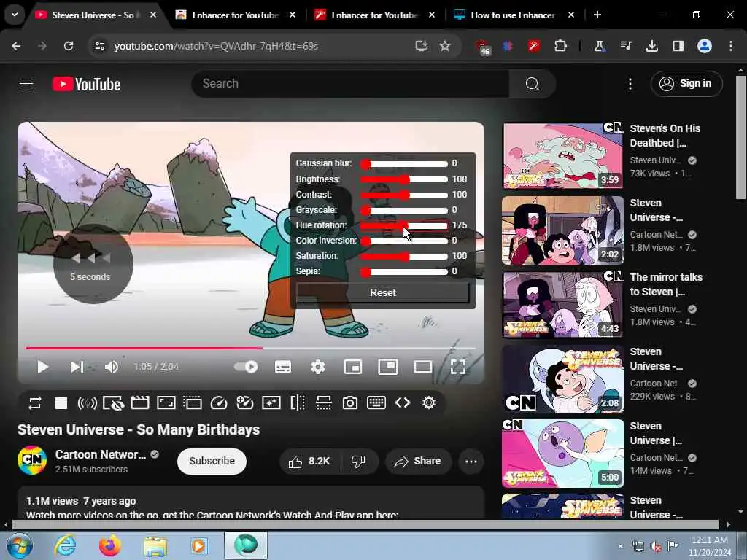The height and width of the screenshot is (560, 747).
Task: Switch to theater mode
Action: (x=423, y=367)
